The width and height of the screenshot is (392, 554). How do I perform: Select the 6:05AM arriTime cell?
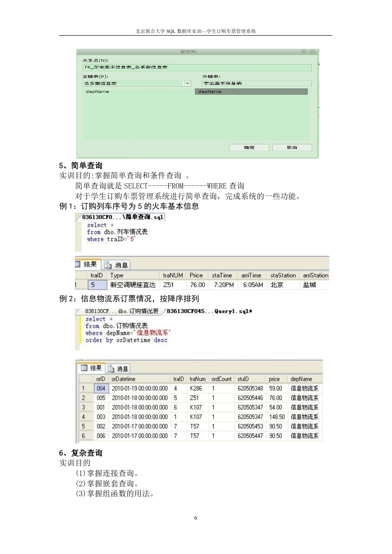coord(252,285)
